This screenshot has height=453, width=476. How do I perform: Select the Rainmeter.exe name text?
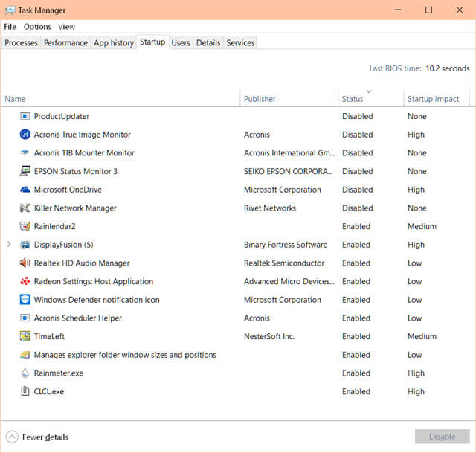59,373
